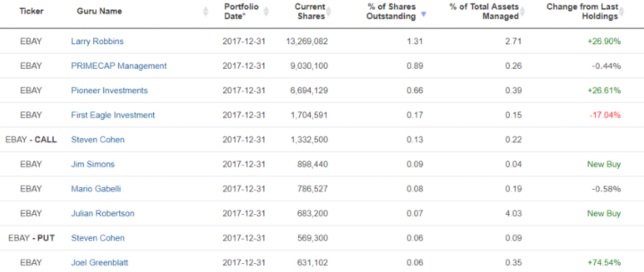
Task: Select 2.71 total assets value
Action: 513,41
